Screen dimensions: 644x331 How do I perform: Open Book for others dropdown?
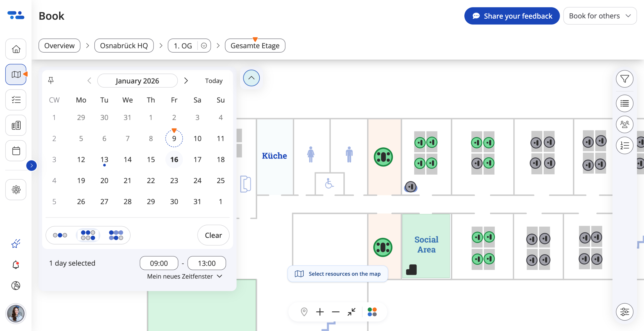coord(600,16)
